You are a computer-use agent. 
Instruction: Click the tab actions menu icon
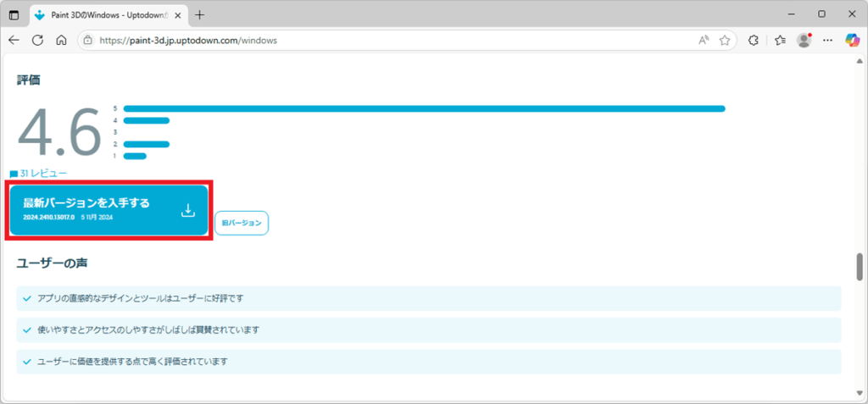click(x=14, y=15)
